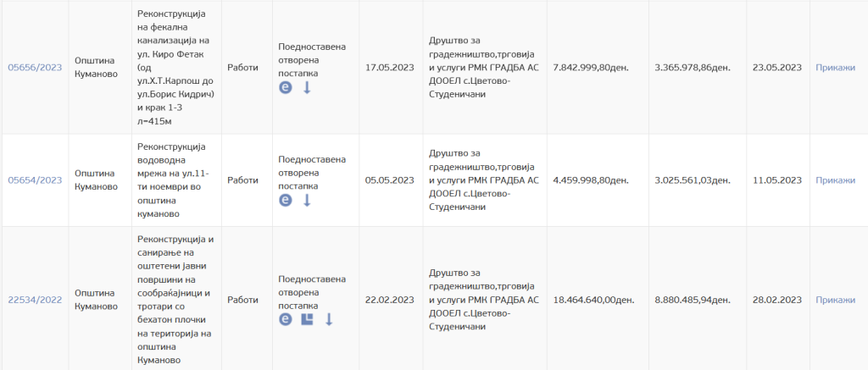
Task: Click Прикажи for the 28.02.2023 row
Action: (835, 299)
